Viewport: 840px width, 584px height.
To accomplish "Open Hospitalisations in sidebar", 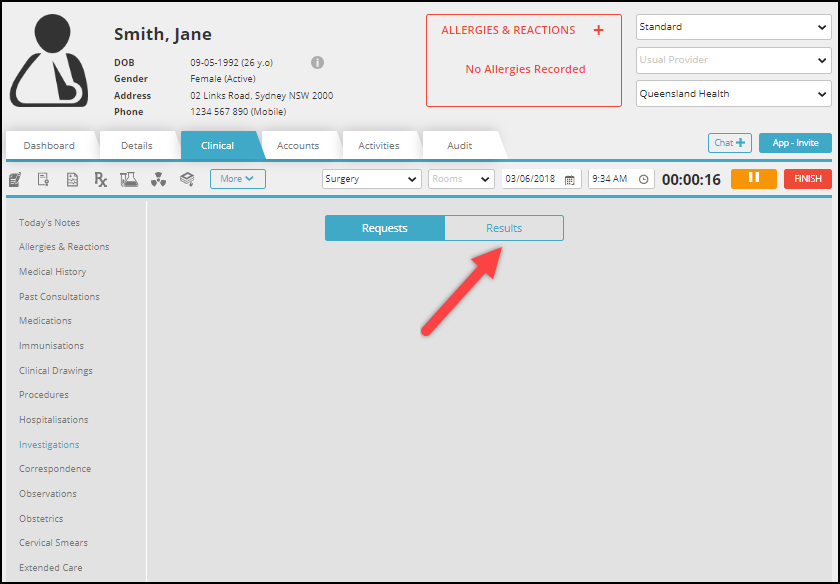I will 54,420.
